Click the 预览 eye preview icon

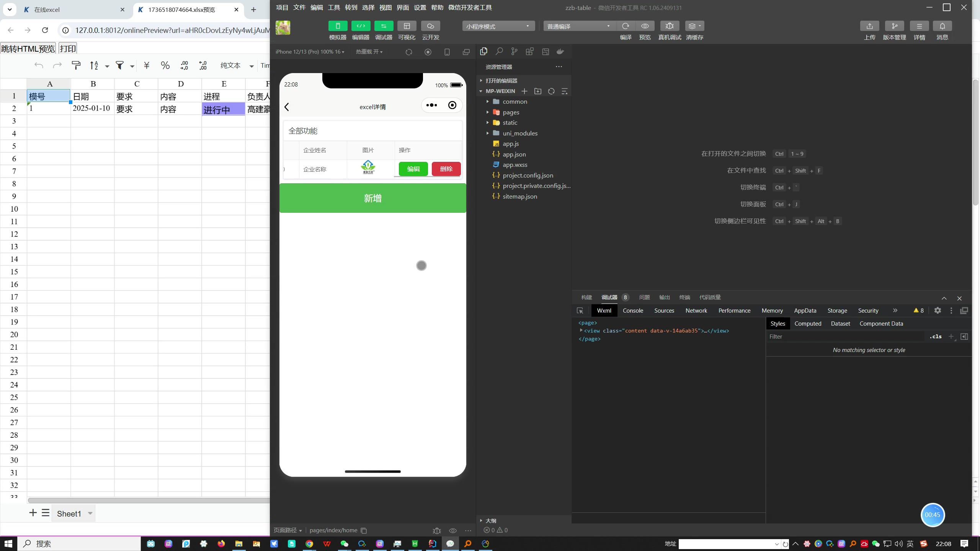click(x=645, y=26)
